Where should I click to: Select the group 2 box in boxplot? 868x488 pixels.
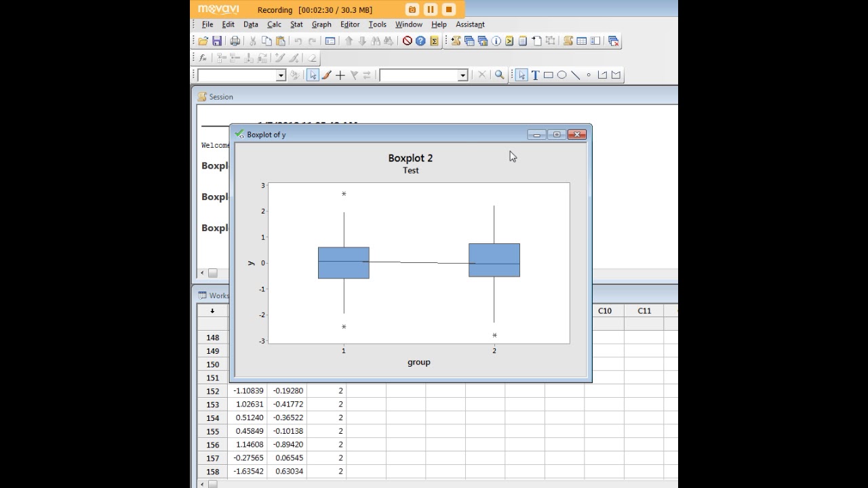494,260
